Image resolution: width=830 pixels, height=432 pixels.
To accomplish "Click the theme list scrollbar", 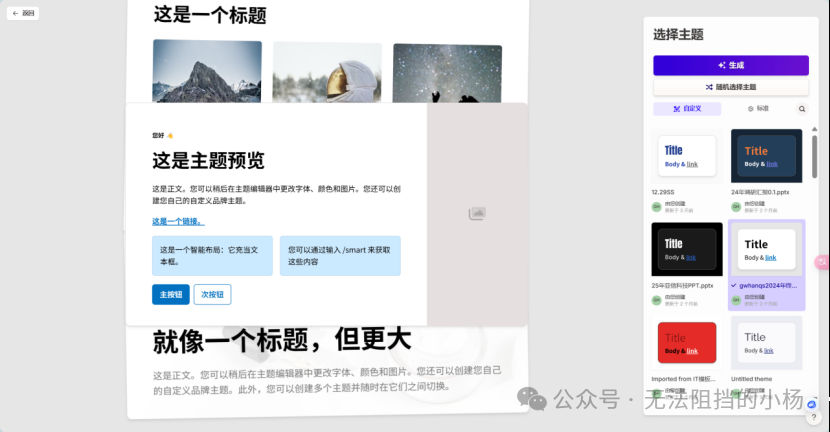I will pyautogui.click(x=814, y=154).
